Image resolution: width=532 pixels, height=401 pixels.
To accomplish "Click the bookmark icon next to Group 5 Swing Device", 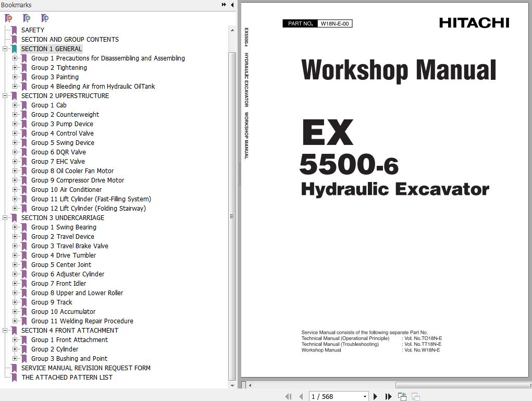I will tap(24, 143).
